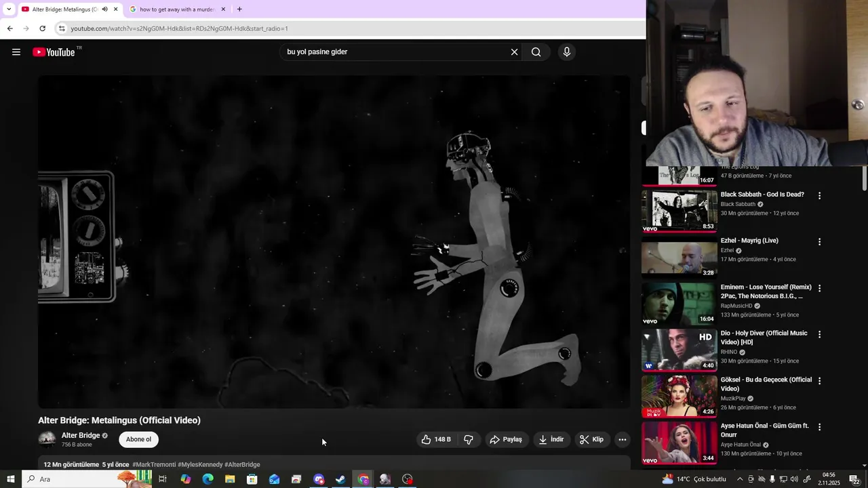Open Outlook from taskbar

(274, 479)
